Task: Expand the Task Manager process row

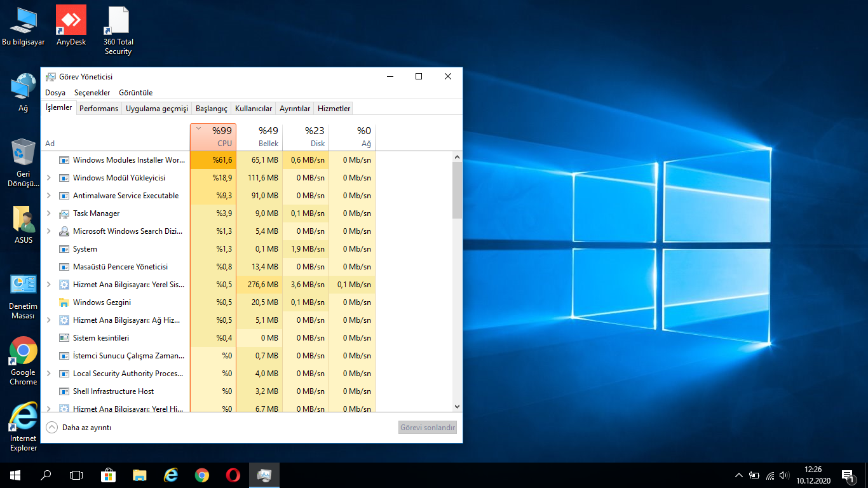Action: [49, 213]
